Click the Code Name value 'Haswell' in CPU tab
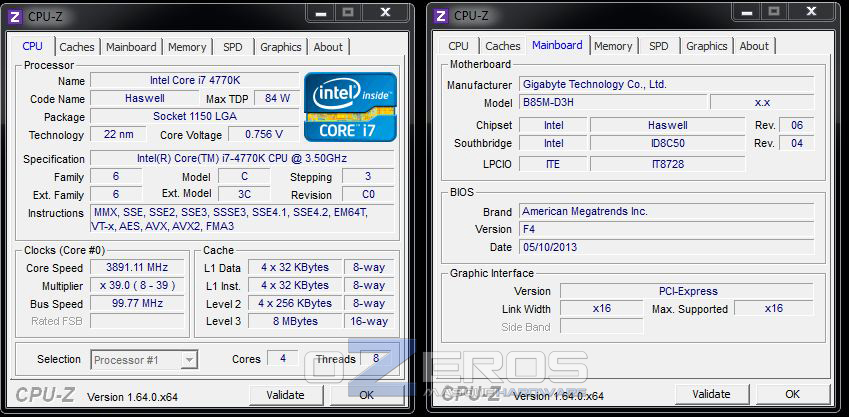 pyautogui.click(x=145, y=99)
